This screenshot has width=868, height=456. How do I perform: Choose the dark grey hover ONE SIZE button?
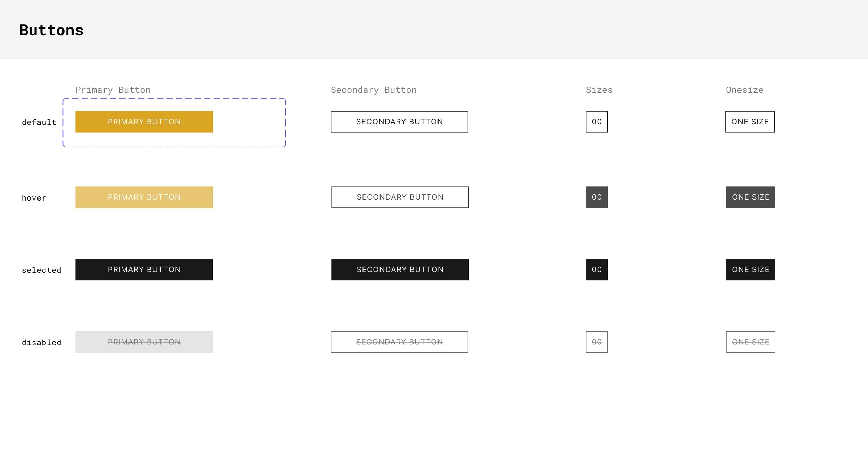(x=750, y=197)
